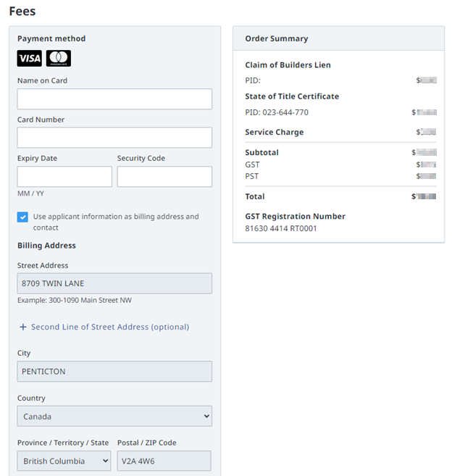452x476 pixels.
Task: Click the Postal / ZIP Code field
Action: coord(164,461)
